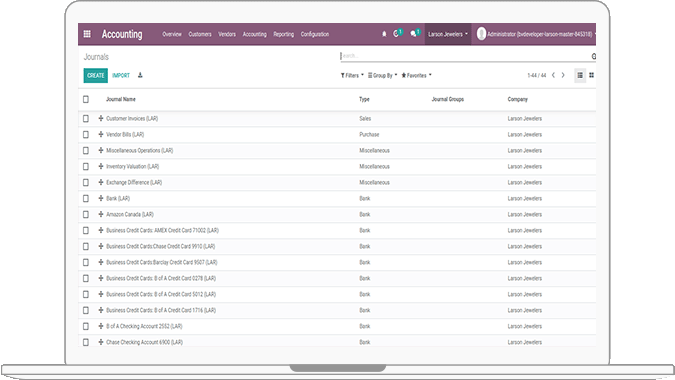Sort by Journal Groups column header

point(448,99)
